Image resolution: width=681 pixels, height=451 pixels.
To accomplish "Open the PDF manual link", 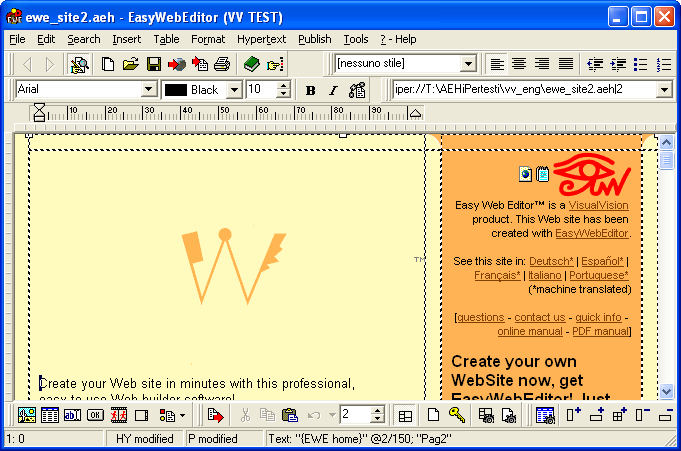I will click(601, 331).
